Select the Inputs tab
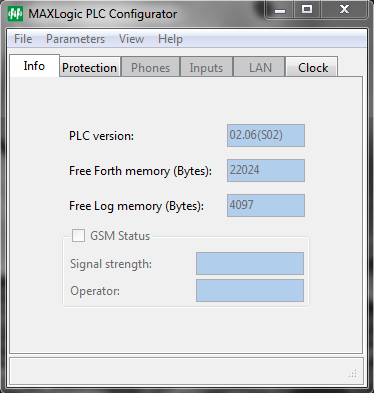 pyautogui.click(x=206, y=68)
